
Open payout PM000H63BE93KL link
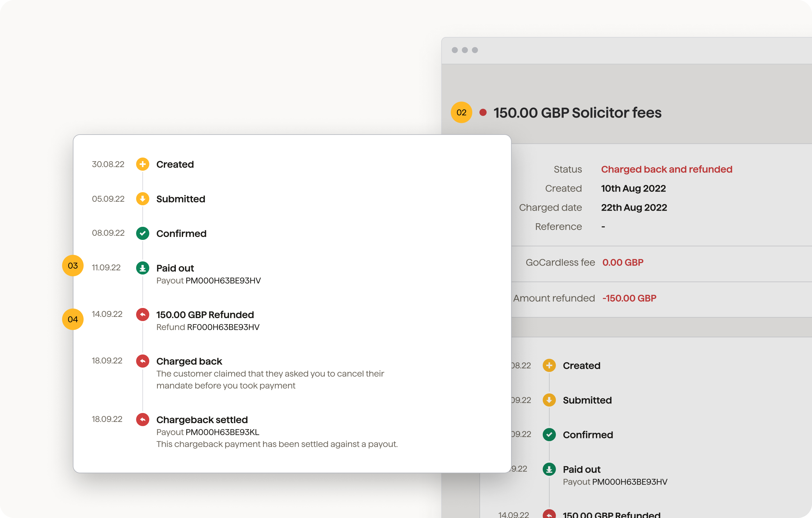[222, 432]
